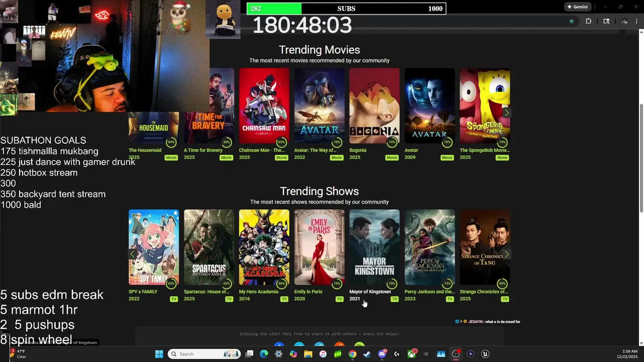
Task: Open the tab search icon in the Chrome toolbar
Action: [x=606, y=21]
